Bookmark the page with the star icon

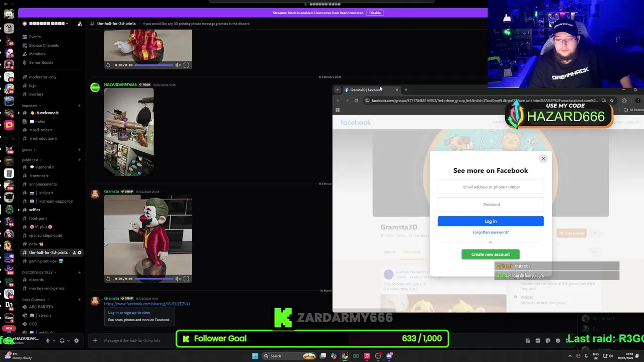(612, 101)
